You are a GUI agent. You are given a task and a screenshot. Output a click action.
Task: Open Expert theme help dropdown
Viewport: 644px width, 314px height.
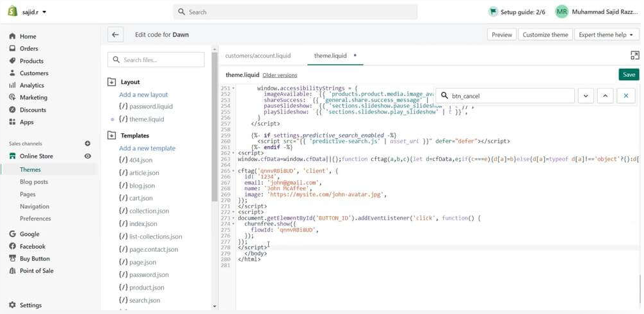(606, 35)
